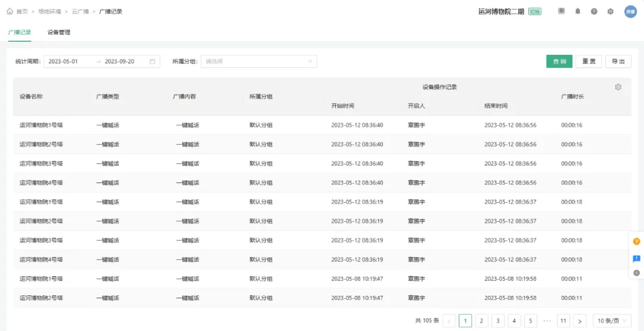Open the screen monitor icon in header
Screen dimensions: 644x331
click(x=562, y=11)
